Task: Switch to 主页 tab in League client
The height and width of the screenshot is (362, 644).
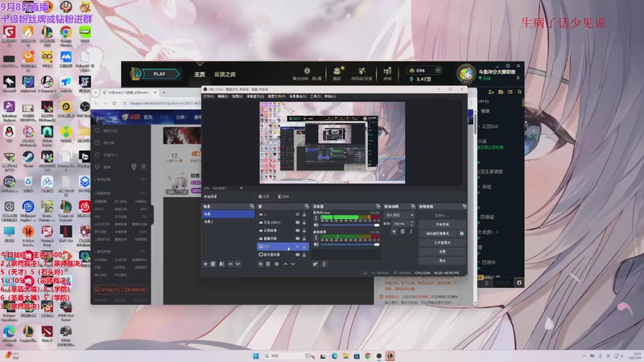Action: coord(200,74)
